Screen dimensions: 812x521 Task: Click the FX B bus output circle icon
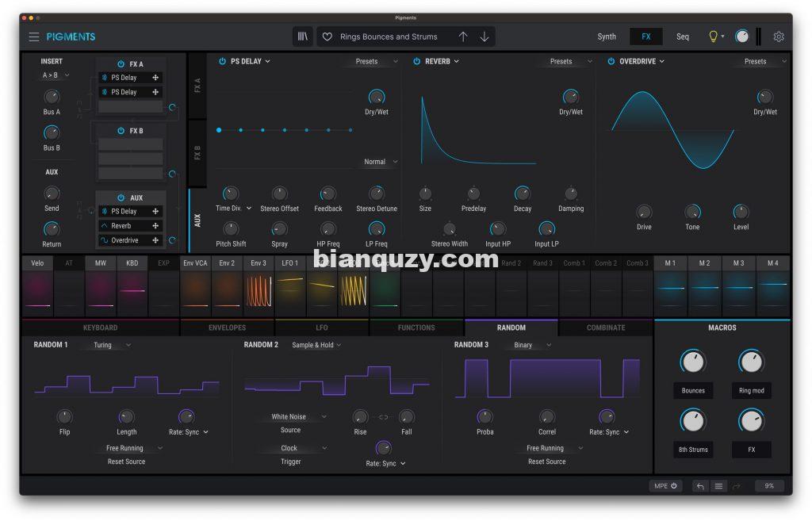172,174
